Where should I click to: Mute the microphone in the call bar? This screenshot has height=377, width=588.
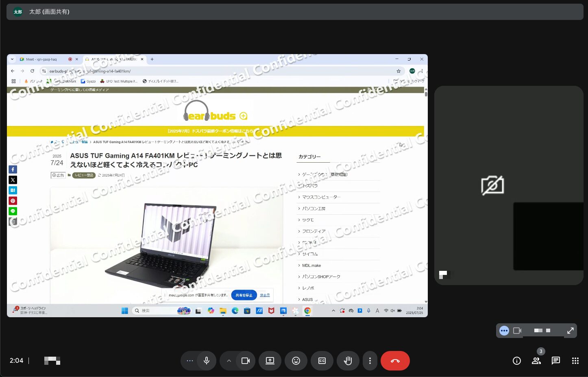[x=207, y=361]
